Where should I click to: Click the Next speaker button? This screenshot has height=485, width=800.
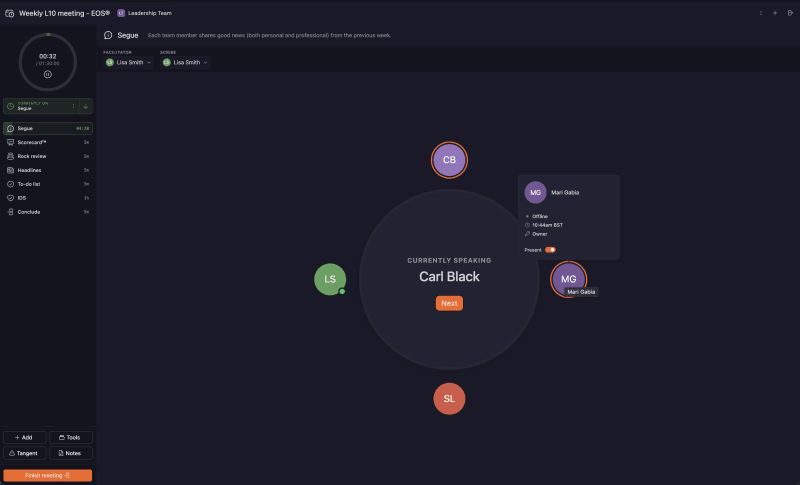pyautogui.click(x=449, y=303)
